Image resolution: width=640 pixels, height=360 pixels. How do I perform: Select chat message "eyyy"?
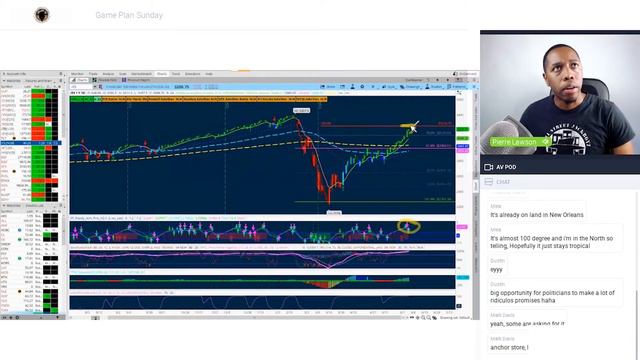coord(496,269)
